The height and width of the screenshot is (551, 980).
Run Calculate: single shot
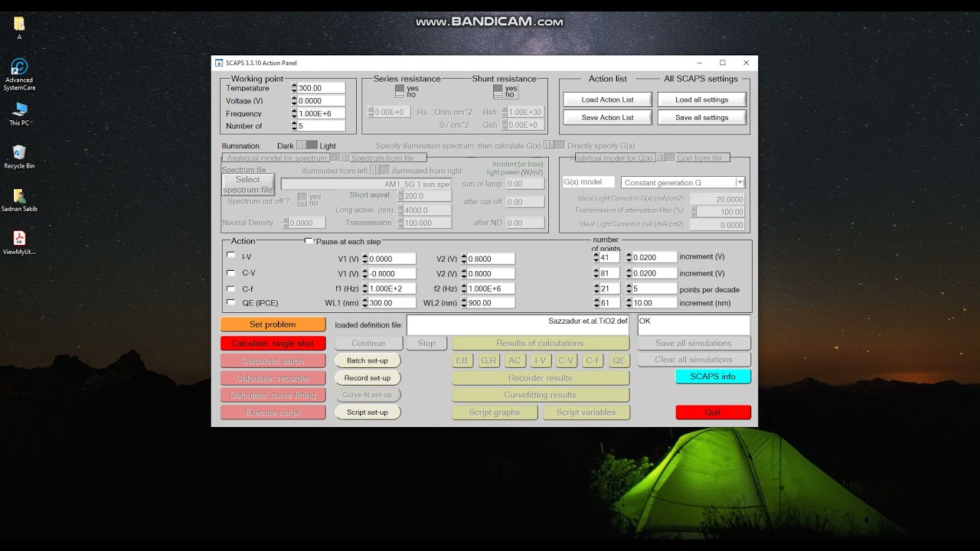273,344
